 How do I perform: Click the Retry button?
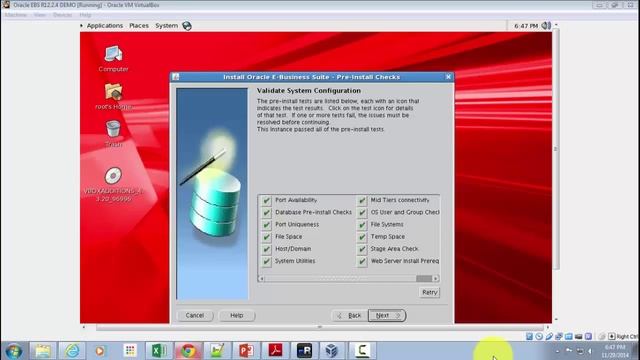pyautogui.click(x=429, y=292)
